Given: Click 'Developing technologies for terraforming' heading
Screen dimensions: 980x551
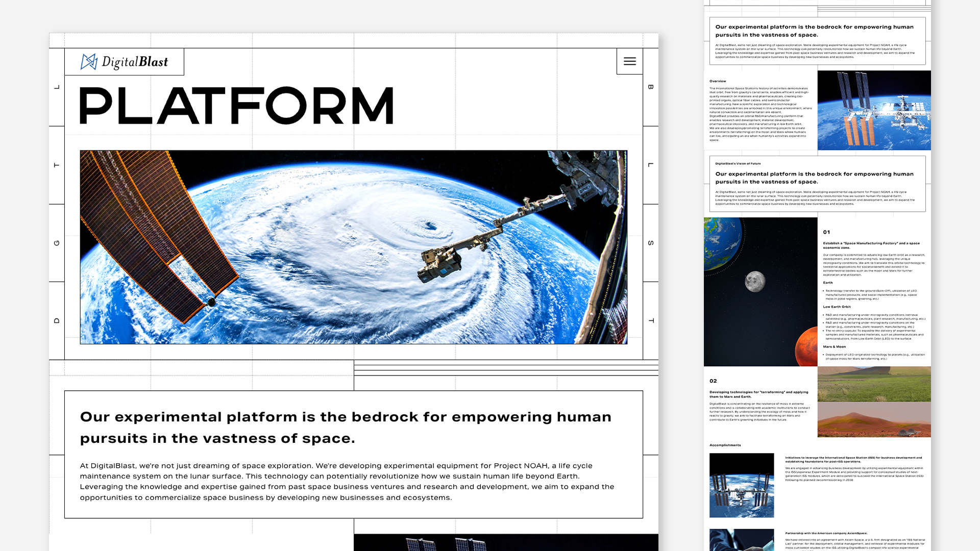Looking at the screenshot, I should point(759,394).
